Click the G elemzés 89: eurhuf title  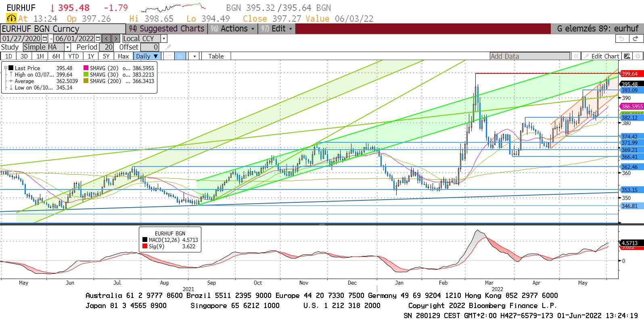598,29
